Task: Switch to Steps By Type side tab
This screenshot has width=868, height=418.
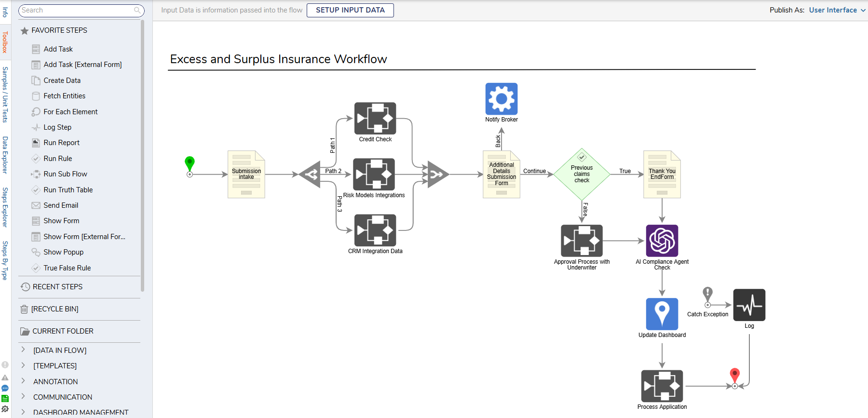Action: (x=5, y=260)
